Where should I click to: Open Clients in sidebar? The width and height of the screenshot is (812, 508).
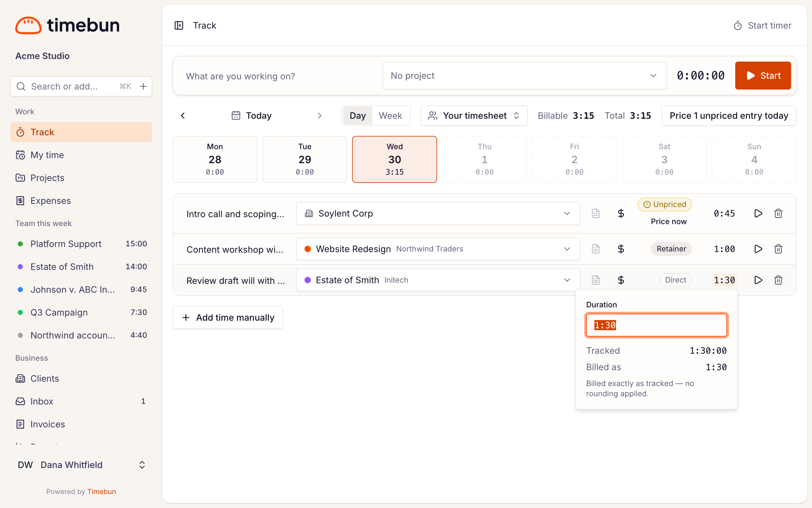point(81,378)
